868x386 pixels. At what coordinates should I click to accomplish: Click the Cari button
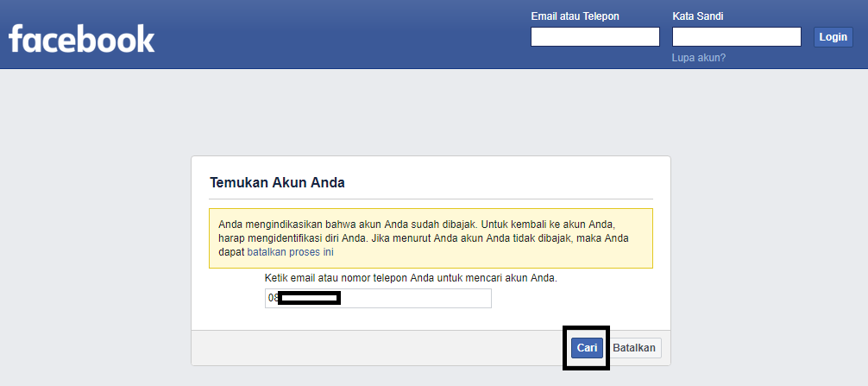click(x=587, y=348)
